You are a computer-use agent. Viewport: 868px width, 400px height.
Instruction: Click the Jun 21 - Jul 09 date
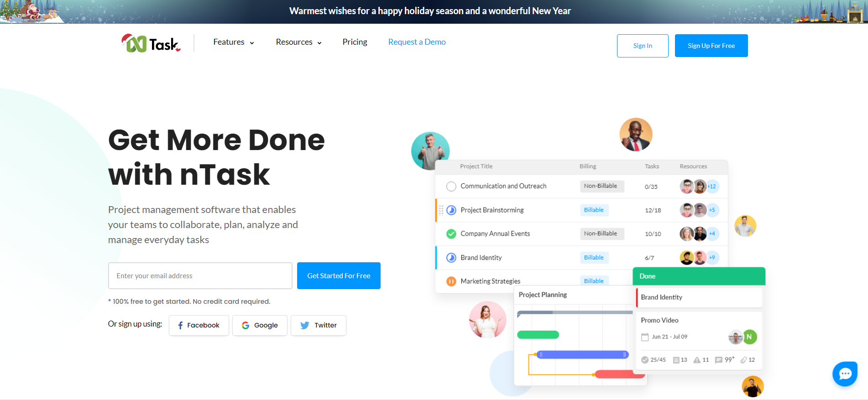click(669, 337)
